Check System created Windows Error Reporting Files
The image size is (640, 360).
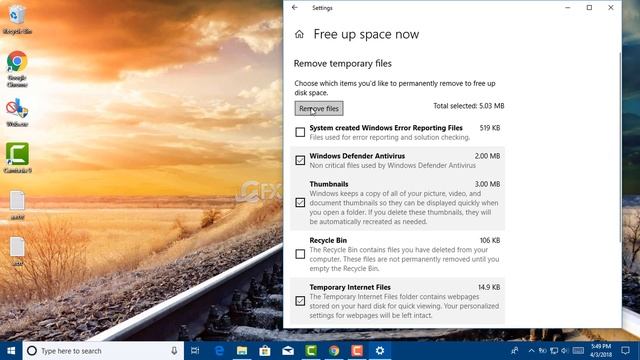point(300,132)
